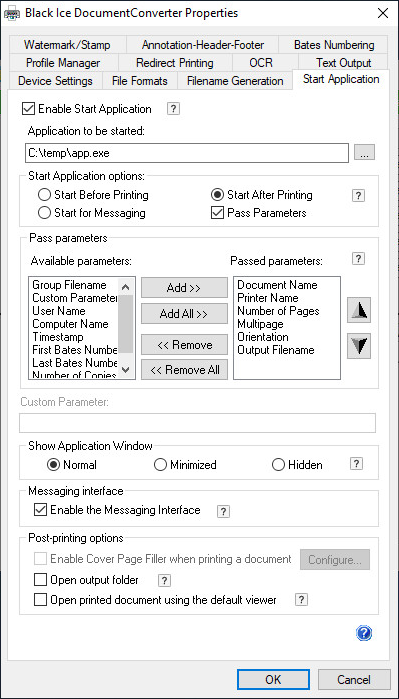Click the help icon next to Passed parameters
Viewport: 399px width, 699px height.
[x=358, y=259]
